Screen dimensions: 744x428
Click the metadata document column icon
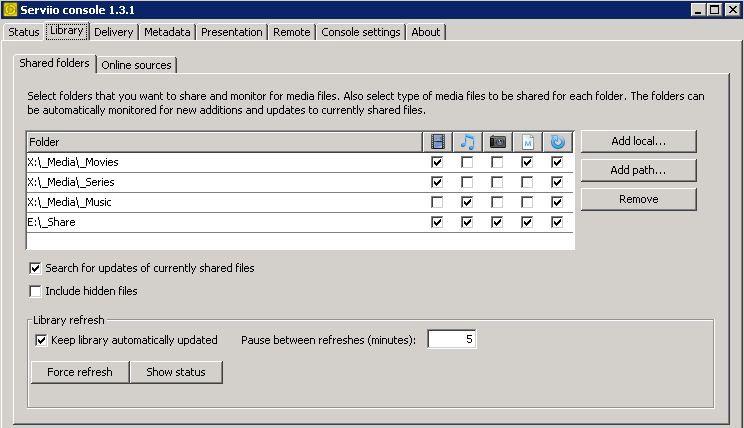(527, 142)
